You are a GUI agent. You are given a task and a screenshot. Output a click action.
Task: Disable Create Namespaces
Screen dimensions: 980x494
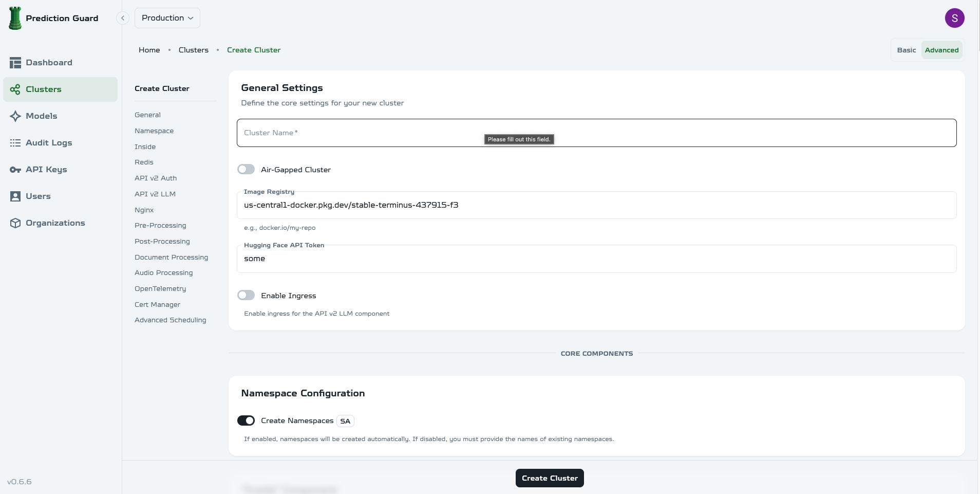pos(247,420)
